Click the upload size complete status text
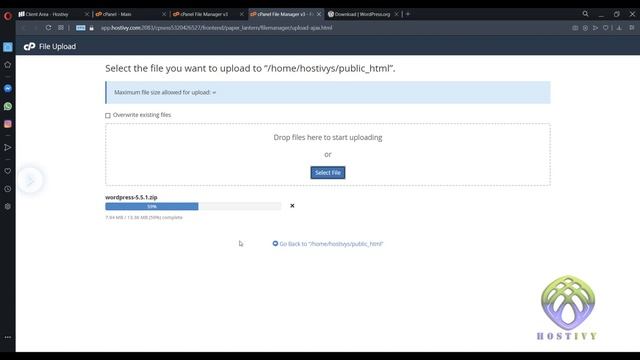 [x=144, y=218]
